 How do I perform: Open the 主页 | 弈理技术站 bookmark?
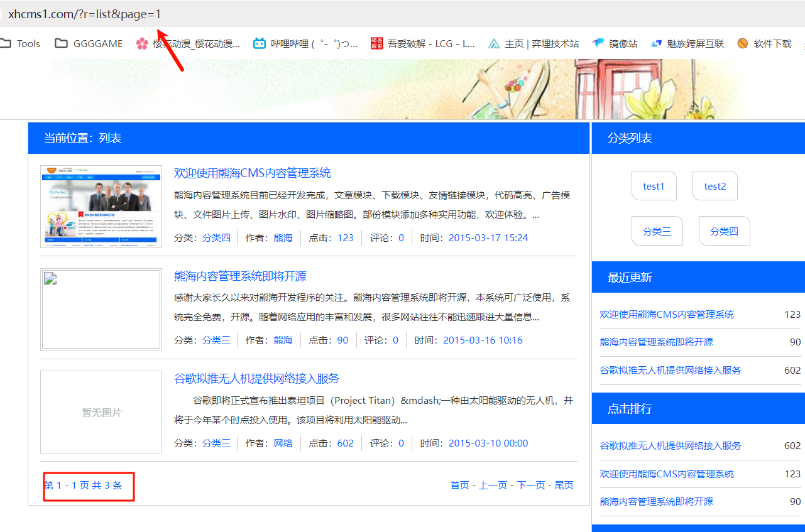[x=534, y=43]
